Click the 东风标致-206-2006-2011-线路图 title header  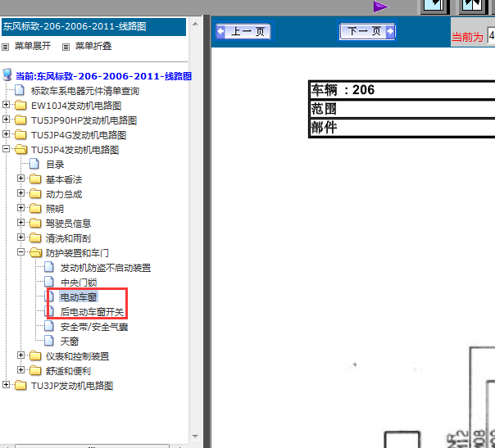[93, 27]
